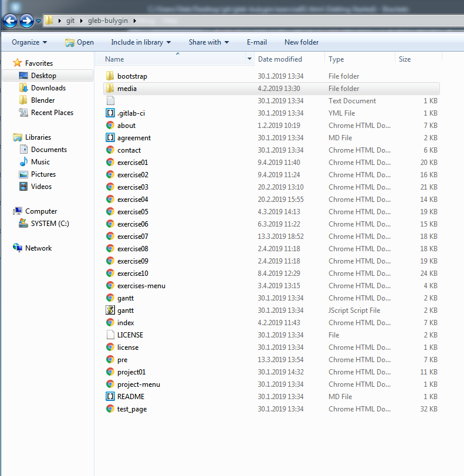
Task: Select the gantt Chrome HTML icon
Action: 110,298
